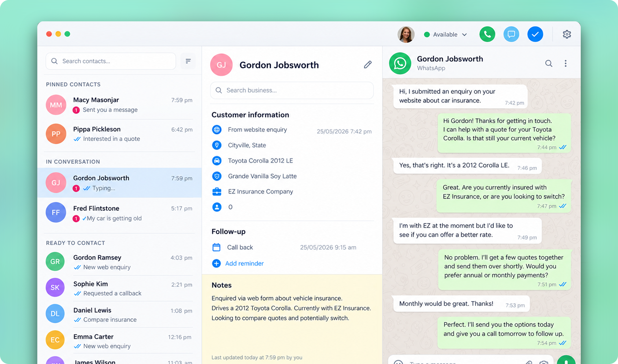618x364 pixels.
Task: Click the location pin icon beside Cityville, State
Action: point(217,145)
